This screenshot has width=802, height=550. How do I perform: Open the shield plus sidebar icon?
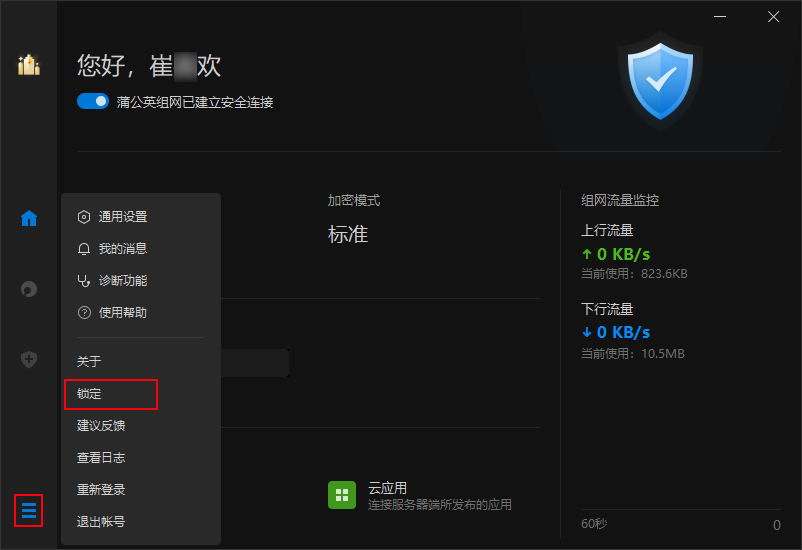[x=29, y=359]
